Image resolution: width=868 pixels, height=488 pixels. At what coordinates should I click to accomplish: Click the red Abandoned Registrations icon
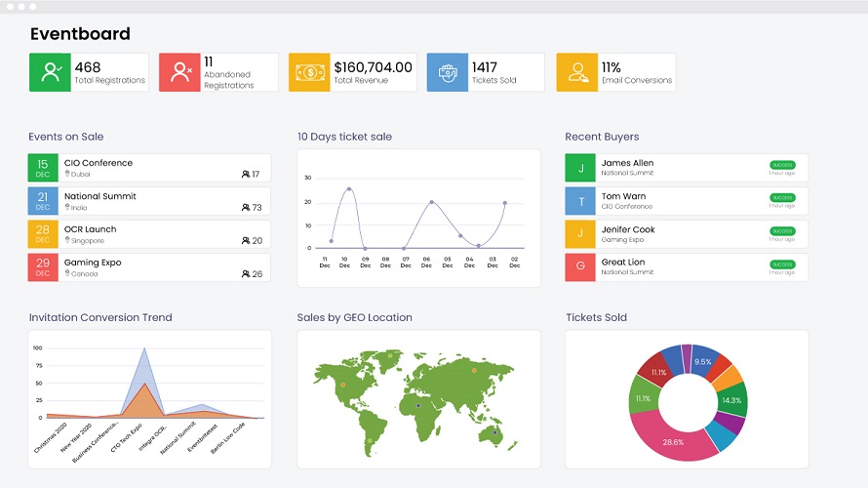pos(179,72)
